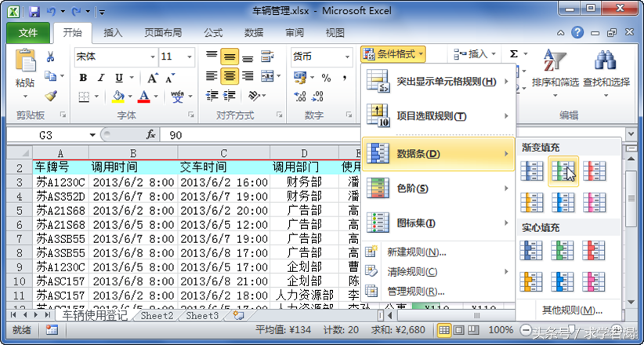Click the increase decimal icon

[x=300, y=96]
